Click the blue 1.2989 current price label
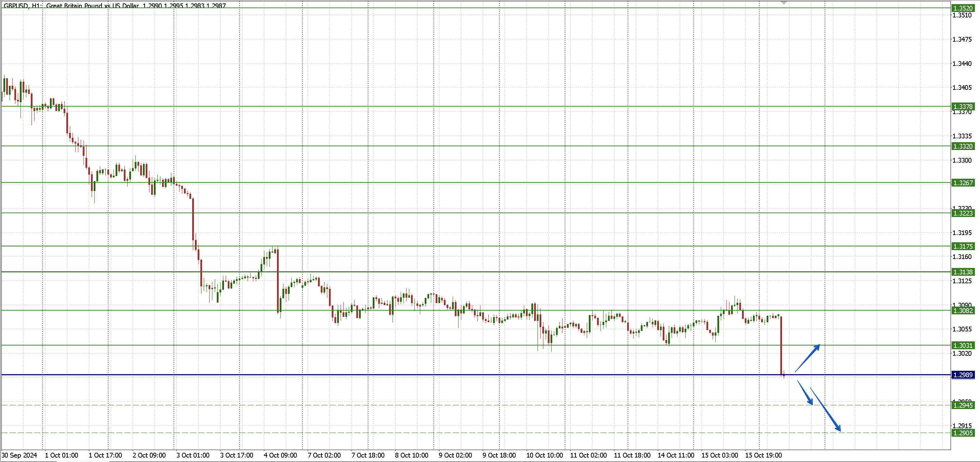The image size is (980, 462). (x=963, y=375)
